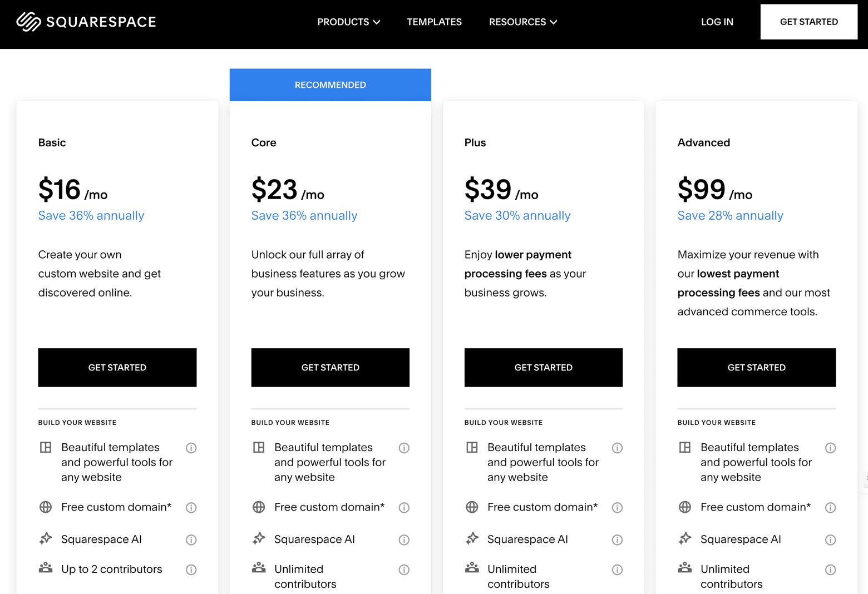The height and width of the screenshot is (594, 868).
Task: Click the contributors icon beside Up to 2 contributors
Action: pyautogui.click(x=46, y=568)
